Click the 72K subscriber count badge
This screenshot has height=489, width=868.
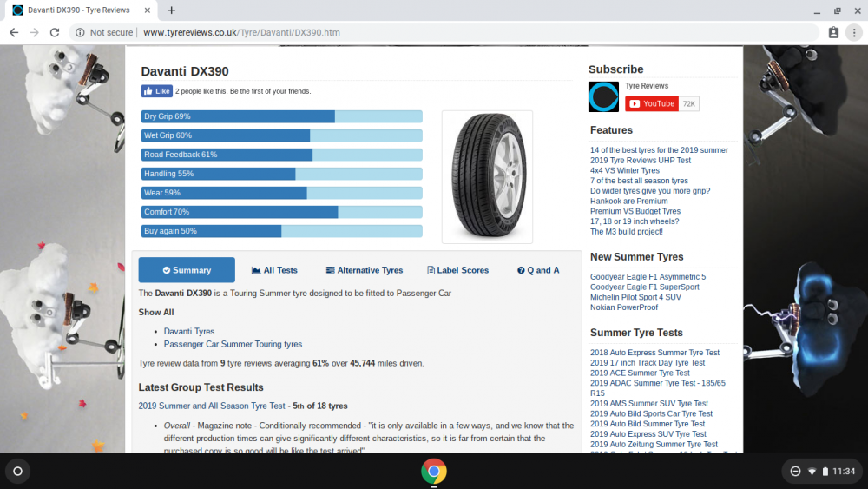point(688,103)
